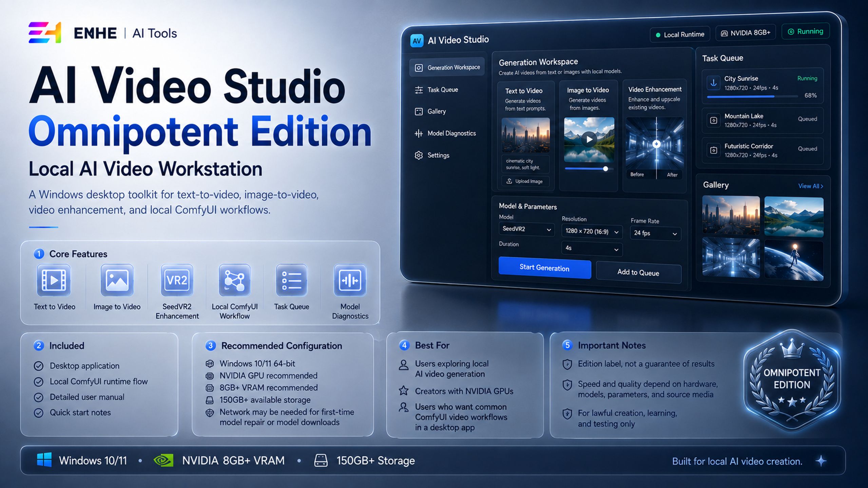868x488 pixels.
Task: Click the Task Queue list feature icon
Action: tap(292, 281)
